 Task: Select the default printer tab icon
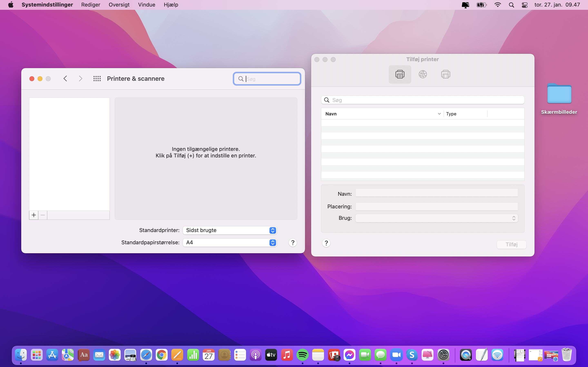400,74
